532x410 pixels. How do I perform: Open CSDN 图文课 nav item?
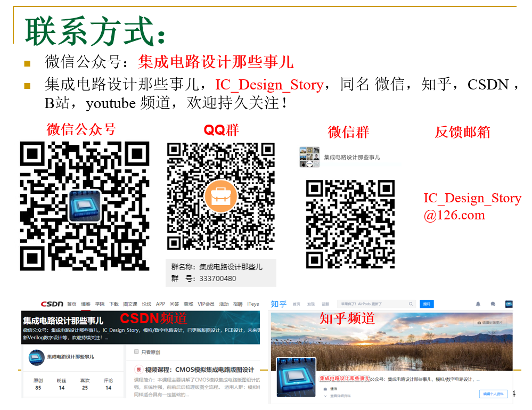(x=130, y=304)
